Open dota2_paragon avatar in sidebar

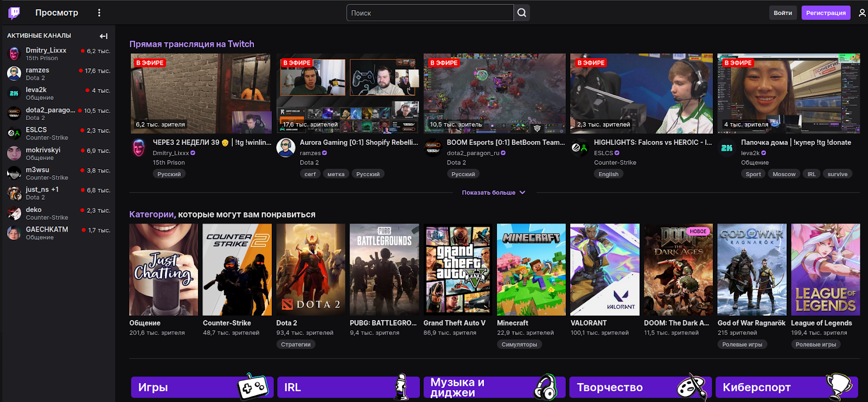[14, 113]
